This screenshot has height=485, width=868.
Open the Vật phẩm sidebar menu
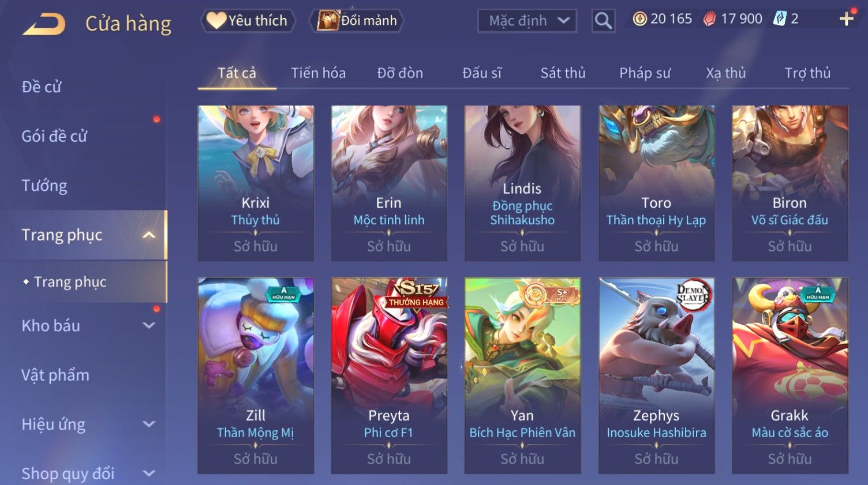tap(55, 375)
